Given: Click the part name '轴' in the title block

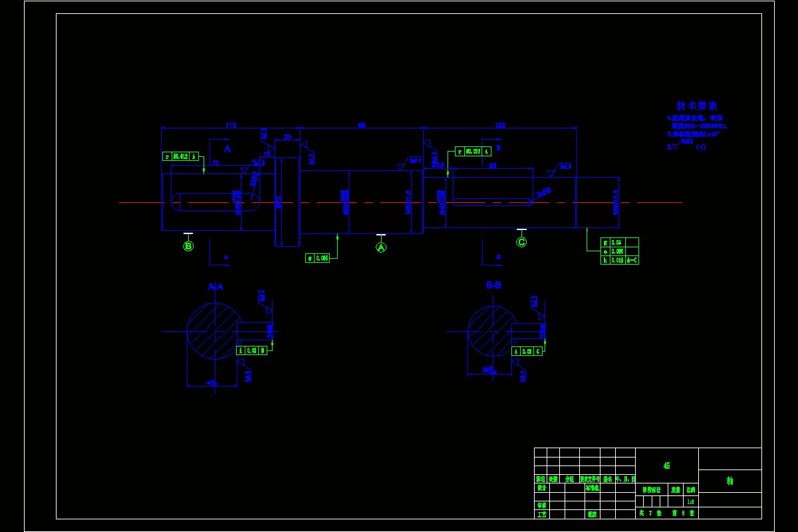Looking at the screenshot, I should [730, 481].
